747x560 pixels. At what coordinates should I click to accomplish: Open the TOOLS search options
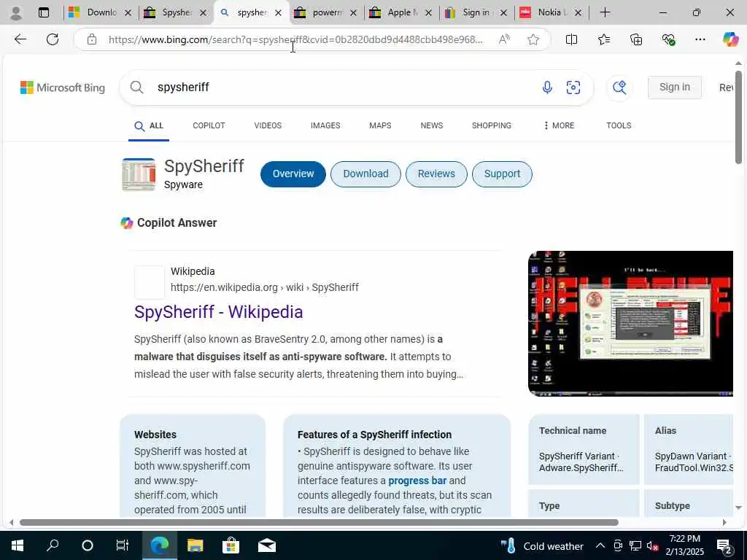[x=619, y=125]
